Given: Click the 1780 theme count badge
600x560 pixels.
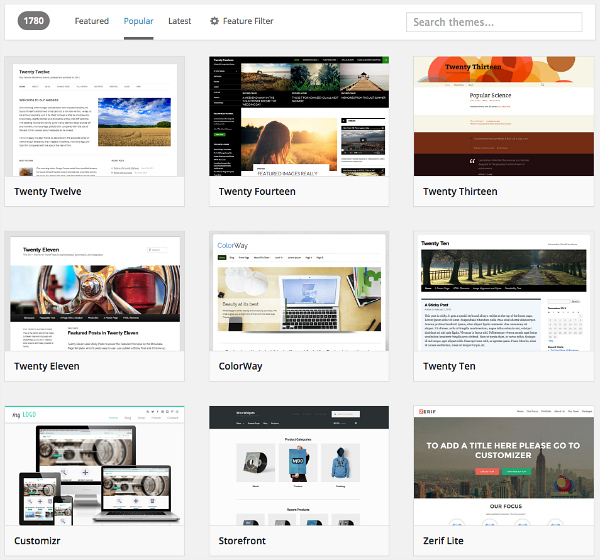Looking at the screenshot, I should click(x=34, y=21).
